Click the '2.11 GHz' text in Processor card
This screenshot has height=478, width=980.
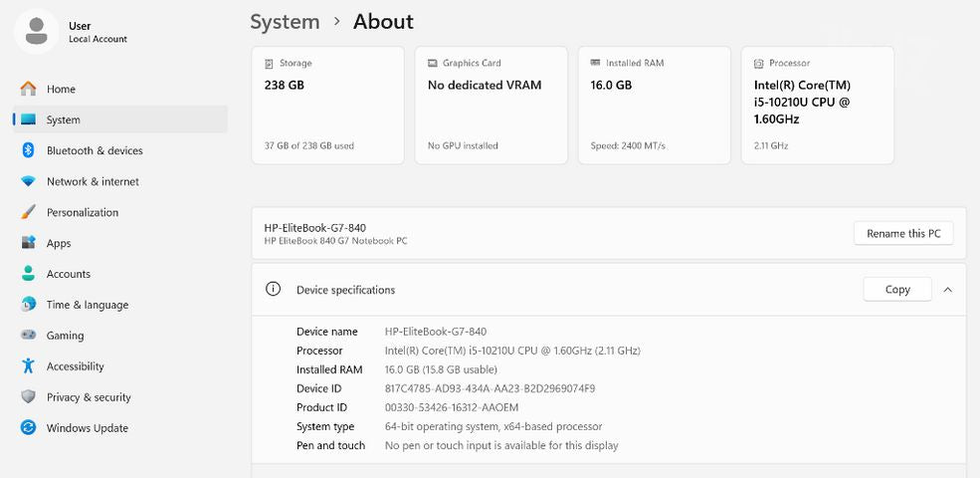click(x=771, y=145)
